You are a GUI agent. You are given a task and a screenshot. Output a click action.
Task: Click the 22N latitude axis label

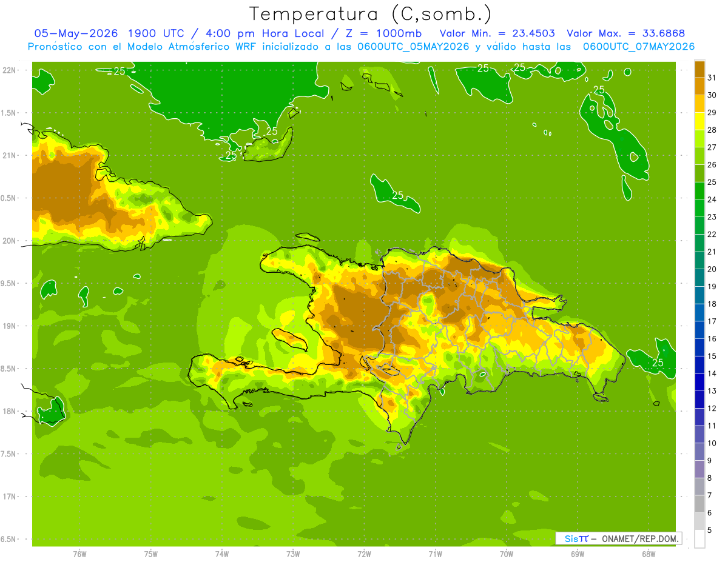click(x=10, y=70)
